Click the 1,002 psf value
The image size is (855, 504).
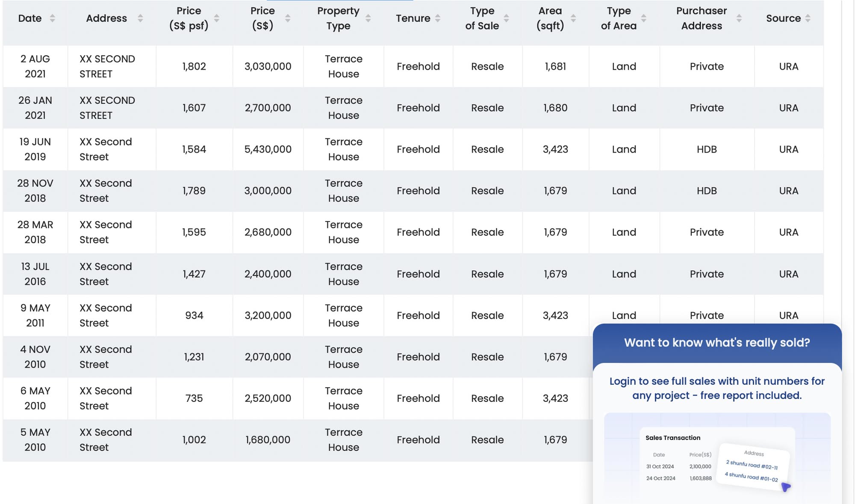[x=194, y=440]
